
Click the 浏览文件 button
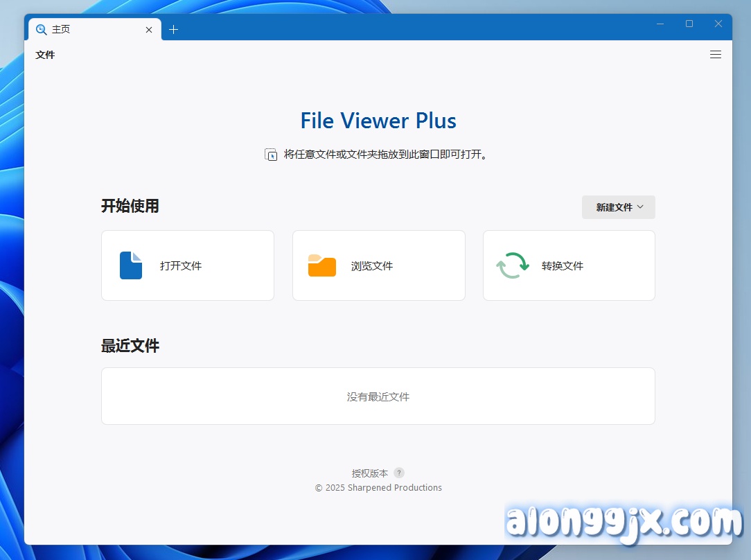tap(378, 265)
